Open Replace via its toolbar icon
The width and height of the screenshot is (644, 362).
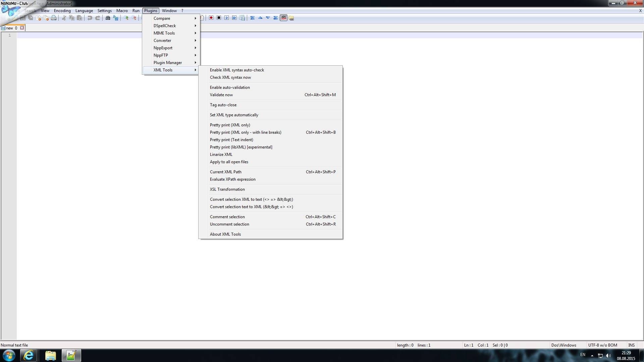point(116,18)
